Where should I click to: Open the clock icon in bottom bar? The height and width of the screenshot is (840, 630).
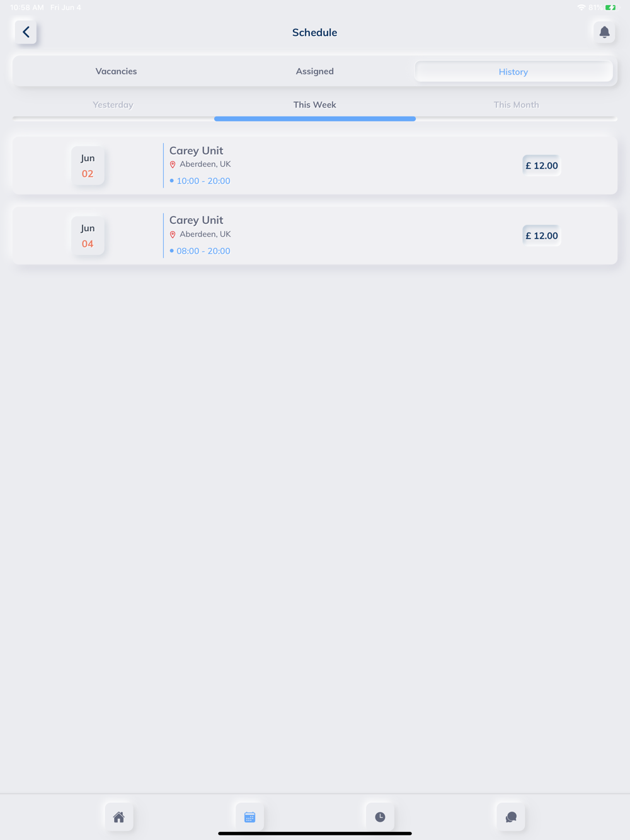click(x=380, y=817)
